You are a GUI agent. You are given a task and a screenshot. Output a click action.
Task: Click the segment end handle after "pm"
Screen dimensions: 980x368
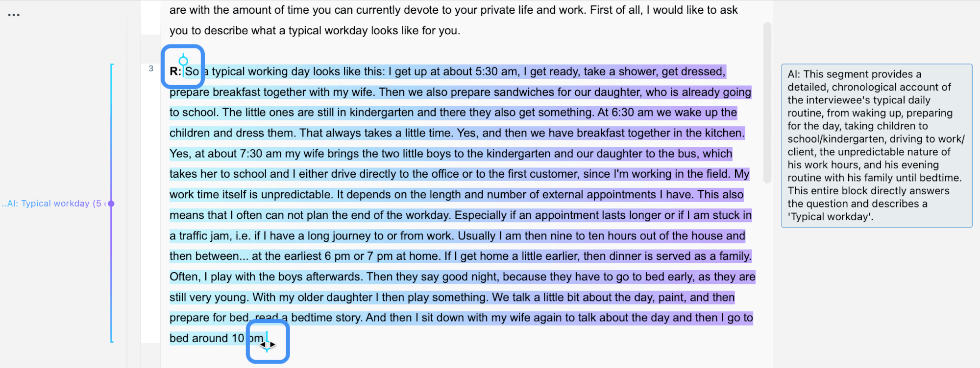[267, 342]
